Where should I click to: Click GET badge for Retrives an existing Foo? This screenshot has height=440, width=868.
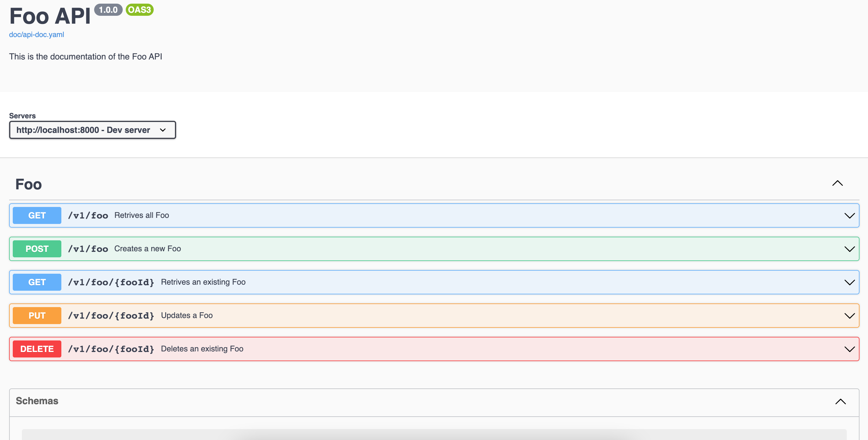37,282
